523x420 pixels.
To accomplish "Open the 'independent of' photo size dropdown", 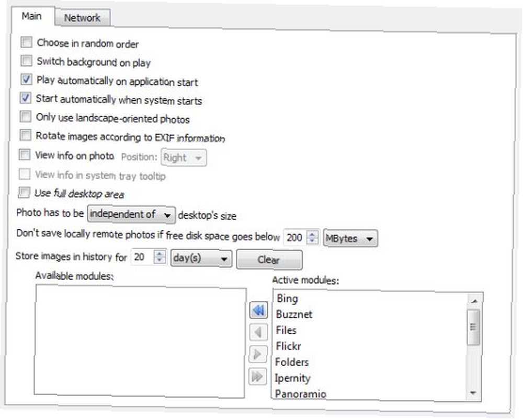I will tap(131, 215).
